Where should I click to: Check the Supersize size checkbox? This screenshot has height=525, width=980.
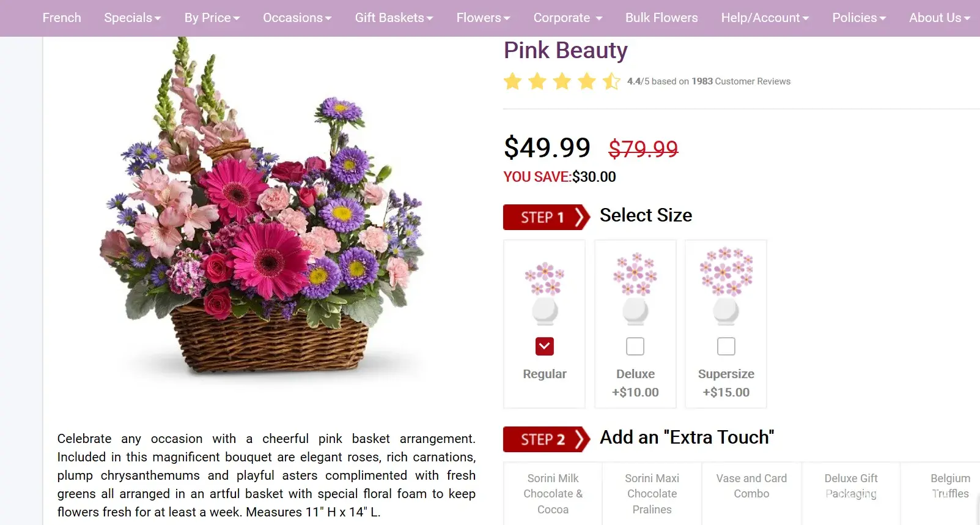coord(726,346)
